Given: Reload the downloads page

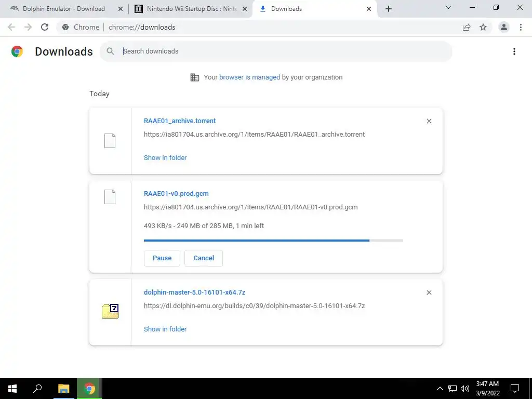Looking at the screenshot, I should pyautogui.click(x=45, y=27).
